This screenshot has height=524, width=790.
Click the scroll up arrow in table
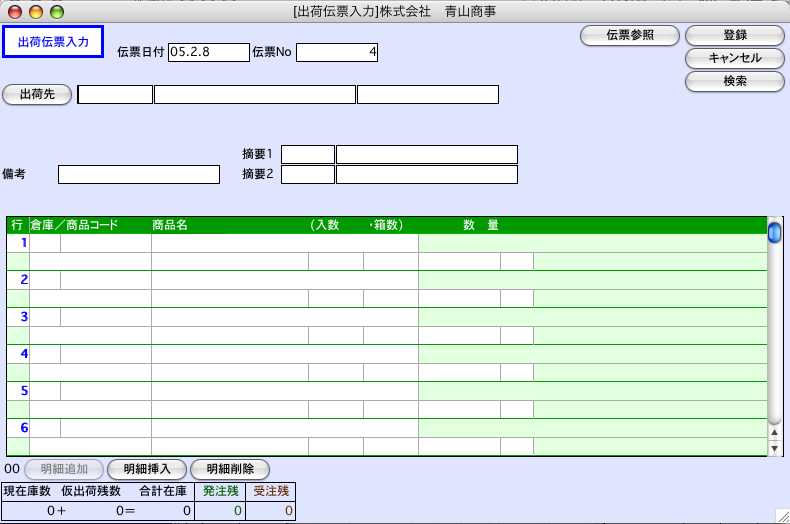pyautogui.click(x=774, y=432)
